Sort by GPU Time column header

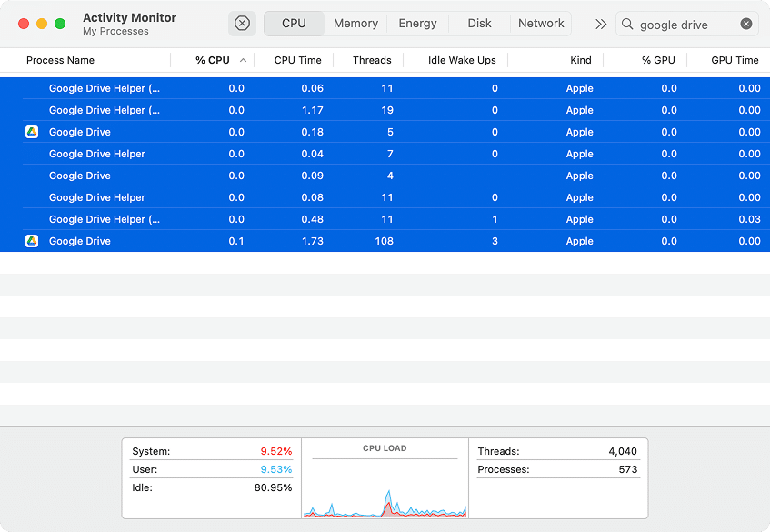[x=735, y=61]
